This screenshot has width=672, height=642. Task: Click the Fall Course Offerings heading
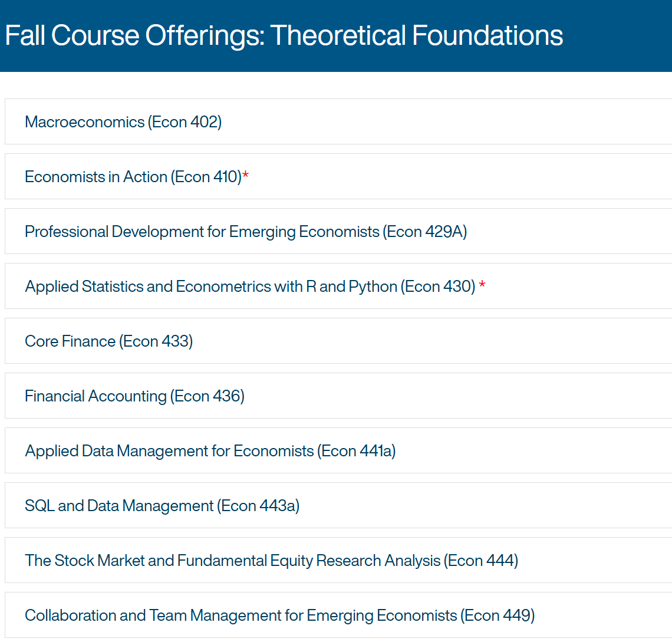pos(284,35)
